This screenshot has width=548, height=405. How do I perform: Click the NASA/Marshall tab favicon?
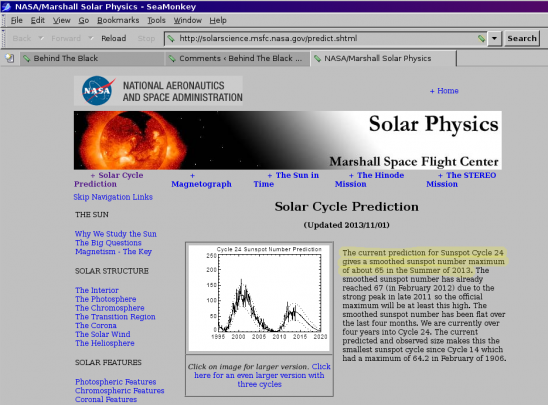tap(317, 58)
